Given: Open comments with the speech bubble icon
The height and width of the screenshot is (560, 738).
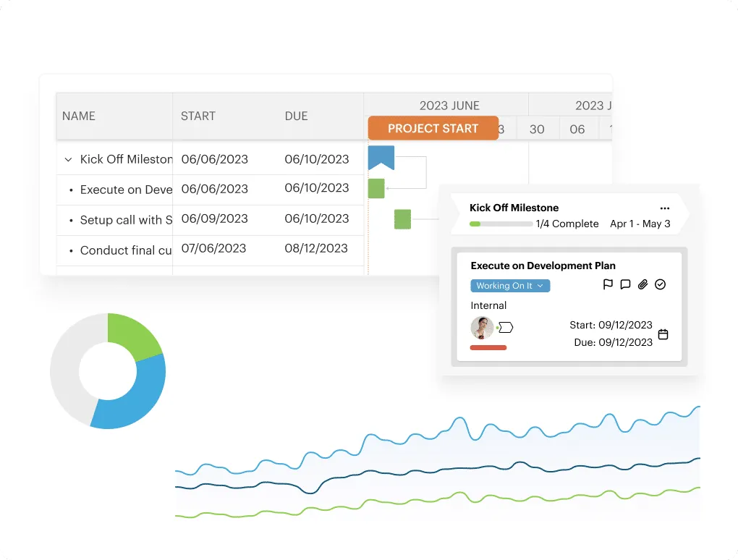Looking at the screenshot, I should (625, 284).
